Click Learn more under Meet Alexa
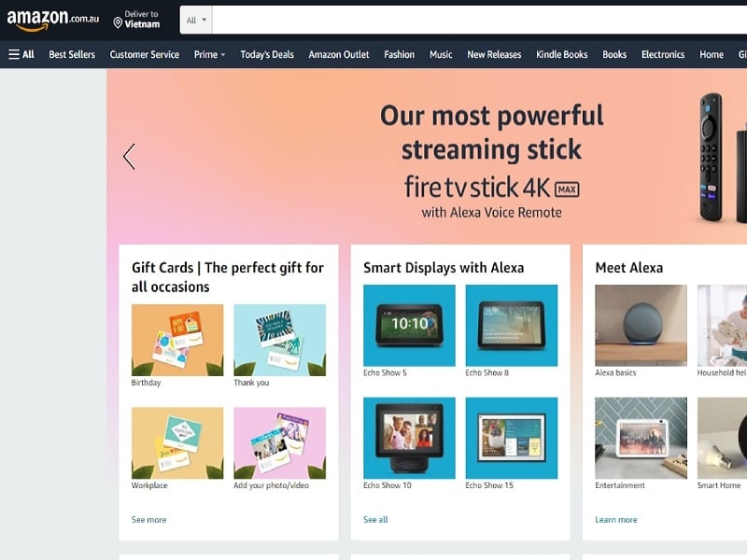This screenshot has height=560, width=747. (616, 520)
